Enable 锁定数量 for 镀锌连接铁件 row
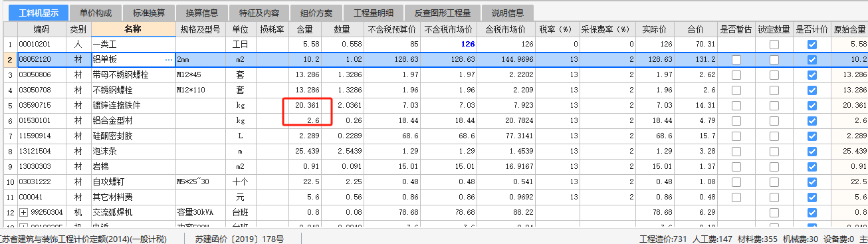This screenshot has height=244, width=868. point(774,105)
